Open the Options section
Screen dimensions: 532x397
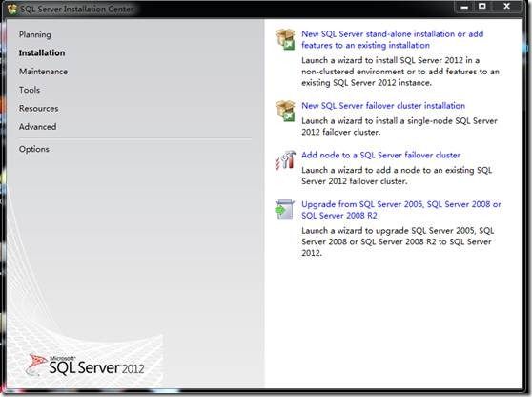pos(34,149)
